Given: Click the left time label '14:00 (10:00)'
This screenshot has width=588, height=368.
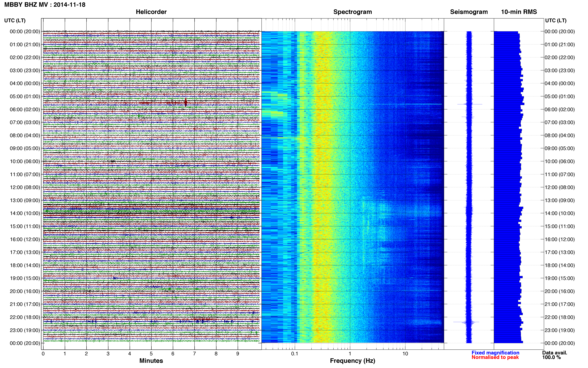Looking at the screenshot, I should click(x=25, y=213).
